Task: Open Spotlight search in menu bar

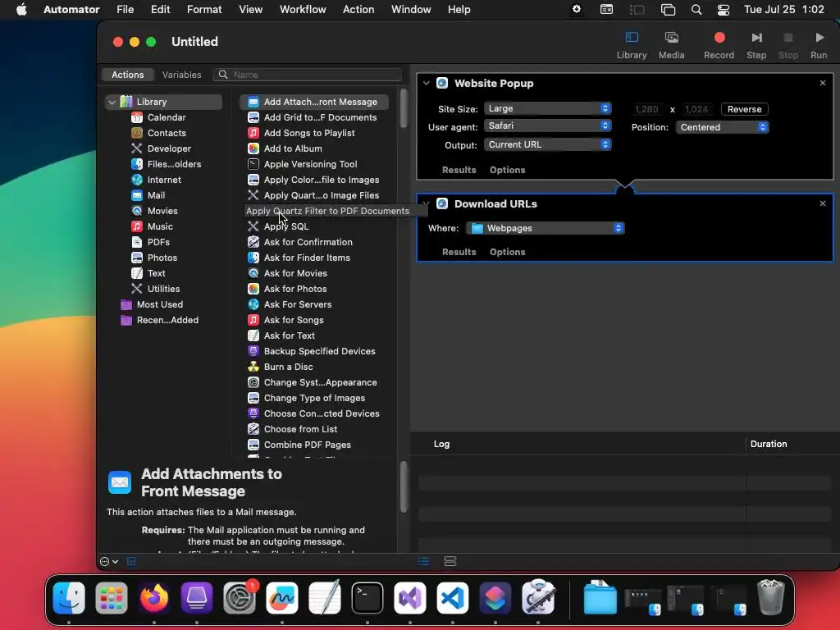Action: point(696,9)
